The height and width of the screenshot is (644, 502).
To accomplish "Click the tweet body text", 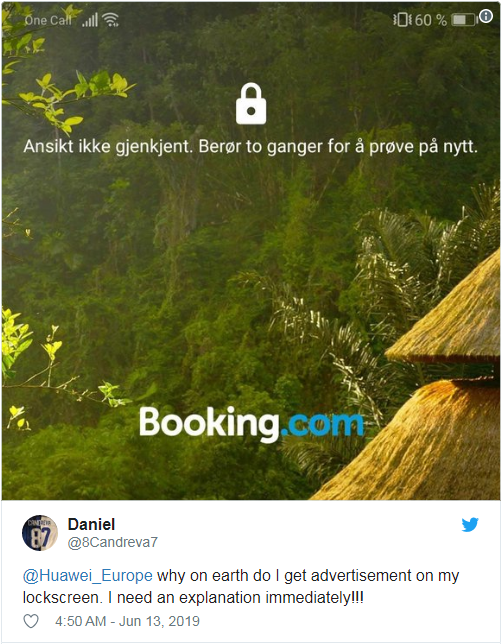I will point(241,586).
